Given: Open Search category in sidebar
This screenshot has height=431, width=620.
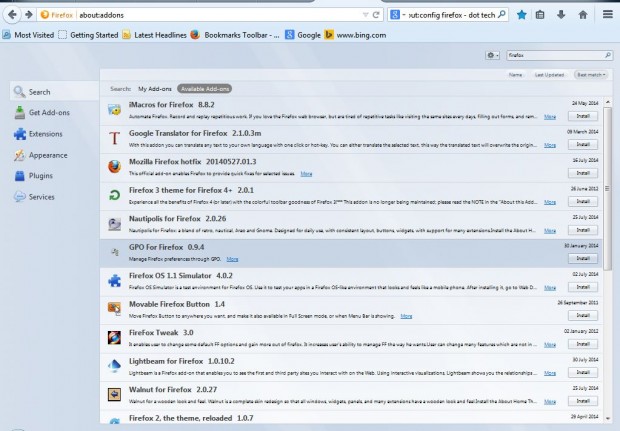Looking at the screenshot, I should pos(54,92).
